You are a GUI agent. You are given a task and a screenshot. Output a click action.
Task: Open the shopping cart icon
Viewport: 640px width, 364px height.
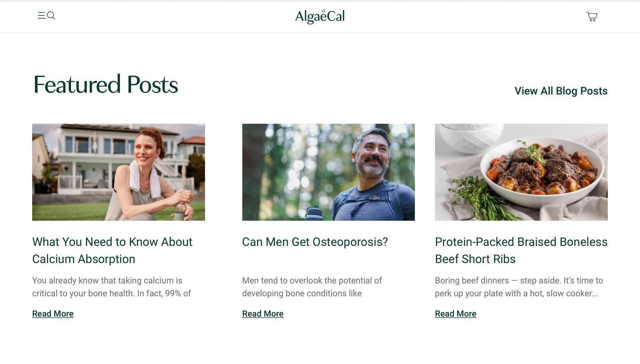pos(592,16)
